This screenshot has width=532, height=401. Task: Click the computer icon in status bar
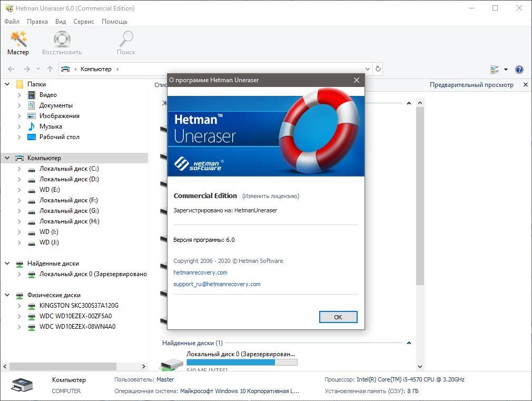pyautogui.click(x=22, y=385)
